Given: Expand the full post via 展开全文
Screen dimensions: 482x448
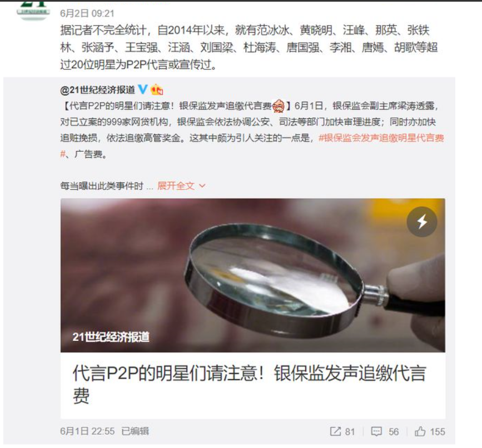Looking at the screenshot, I should (x=176, y=186).
